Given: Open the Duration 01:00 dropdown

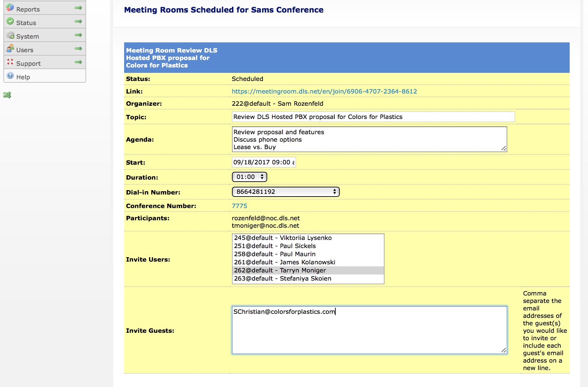Looking at the screenshot, I should coord(250,177).
